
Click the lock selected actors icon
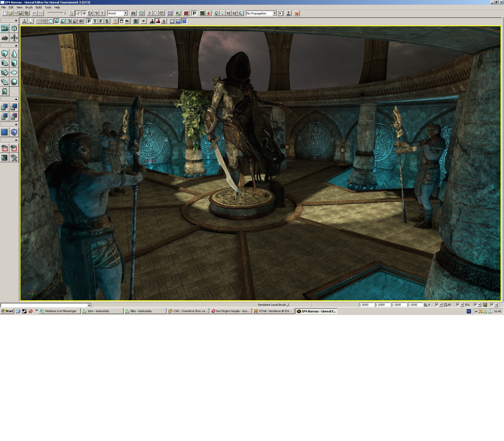tap(115, 22)
